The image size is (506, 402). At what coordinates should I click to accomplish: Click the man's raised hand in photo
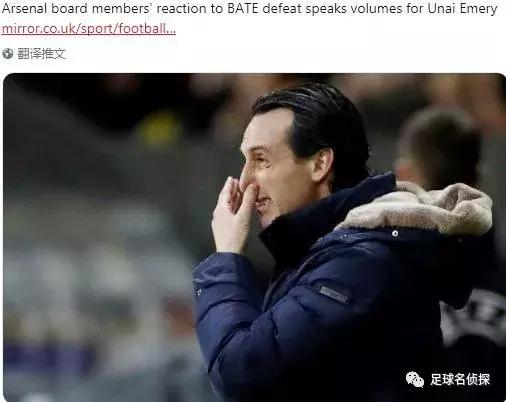click(233, 215)
